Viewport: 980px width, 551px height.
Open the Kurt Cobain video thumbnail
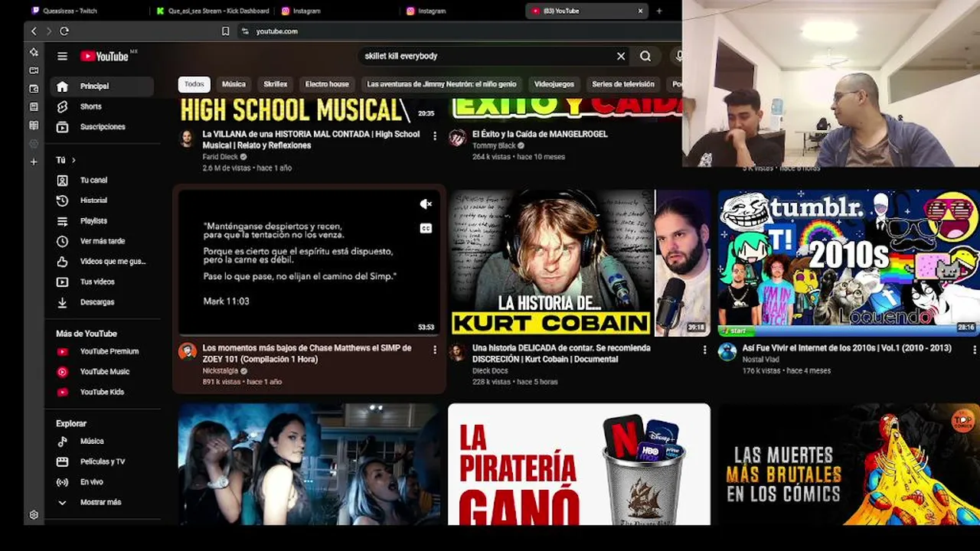(580, 263)
